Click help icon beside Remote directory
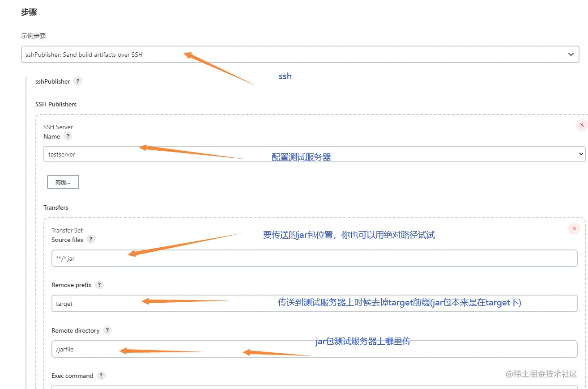This screenshot has height=389, width=588. point(107,330)
